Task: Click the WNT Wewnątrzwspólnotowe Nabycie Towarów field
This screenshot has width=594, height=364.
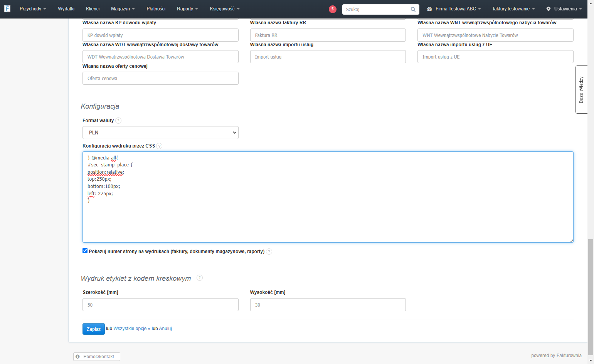Action: coord(495,35)
